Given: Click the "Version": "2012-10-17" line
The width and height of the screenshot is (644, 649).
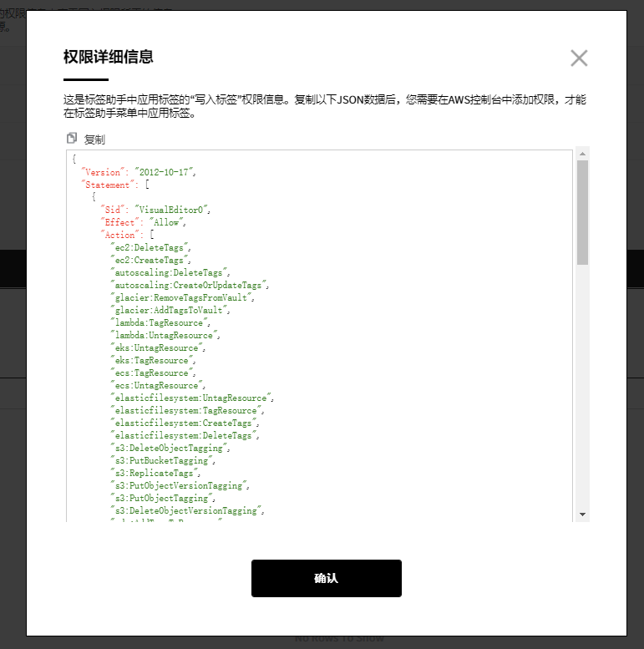Looking at the screenshot, I should pyautogui.click(x=139, y=172).
